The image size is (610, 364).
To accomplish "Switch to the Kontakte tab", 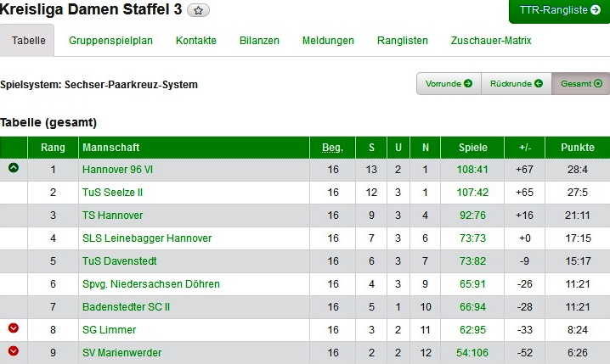I will [x=196, y=41].
